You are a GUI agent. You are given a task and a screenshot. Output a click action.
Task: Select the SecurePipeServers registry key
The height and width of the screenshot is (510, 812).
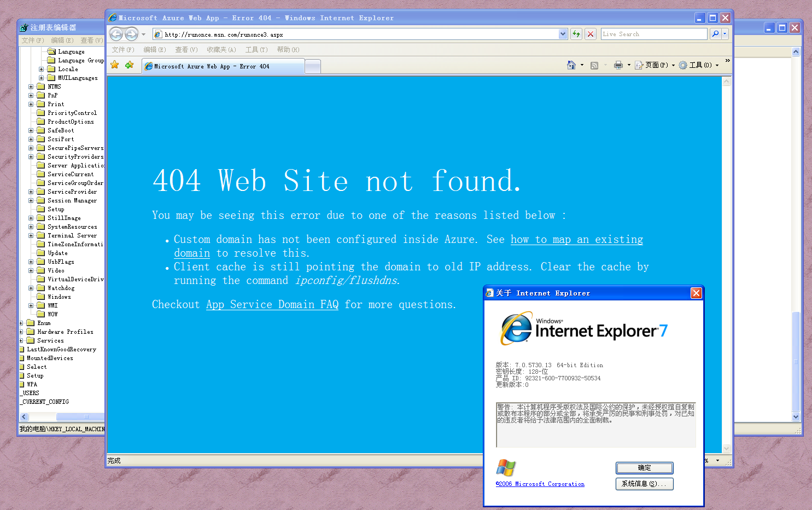pyautogui.click(x=75, y=148)
